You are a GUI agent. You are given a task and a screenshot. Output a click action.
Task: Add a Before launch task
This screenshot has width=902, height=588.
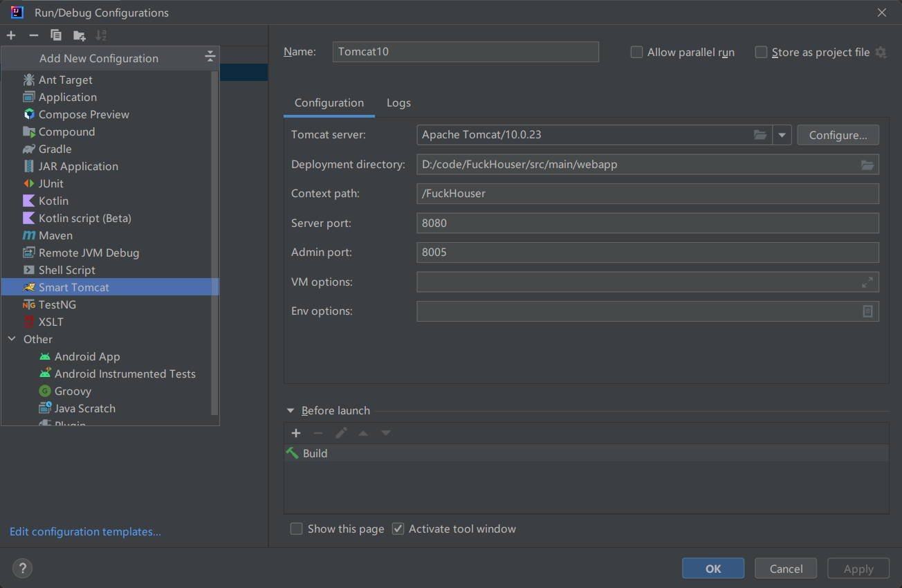[296, 433]
